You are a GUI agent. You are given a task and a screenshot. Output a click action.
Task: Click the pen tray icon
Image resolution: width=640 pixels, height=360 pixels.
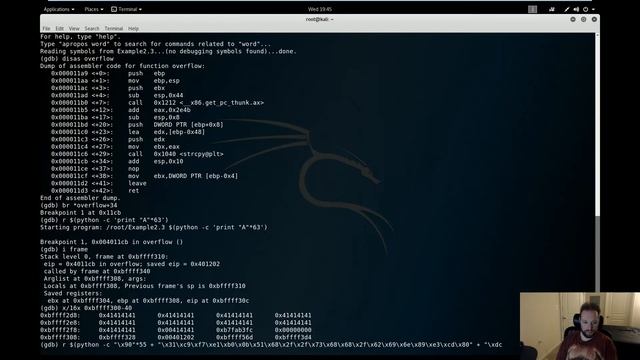[x=567, y=9]
